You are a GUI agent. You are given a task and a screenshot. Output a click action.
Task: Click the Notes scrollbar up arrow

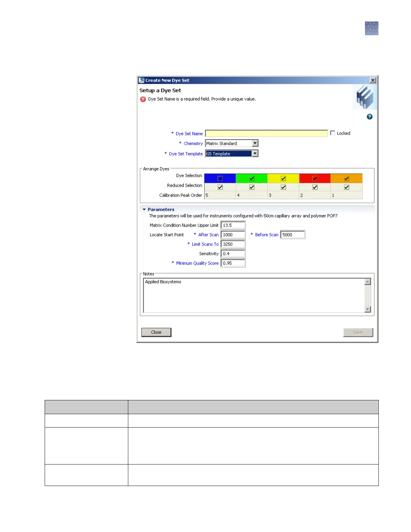click(x=368, y=281)
